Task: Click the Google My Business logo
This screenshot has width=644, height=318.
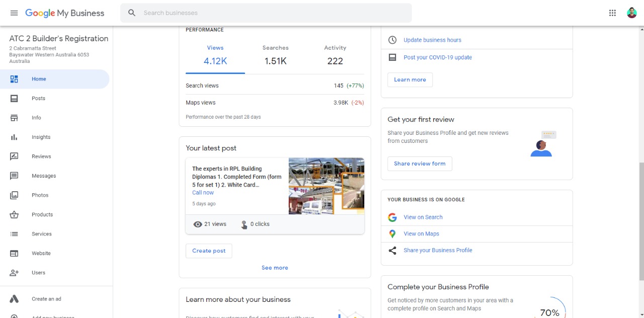Action: point(65,13)
